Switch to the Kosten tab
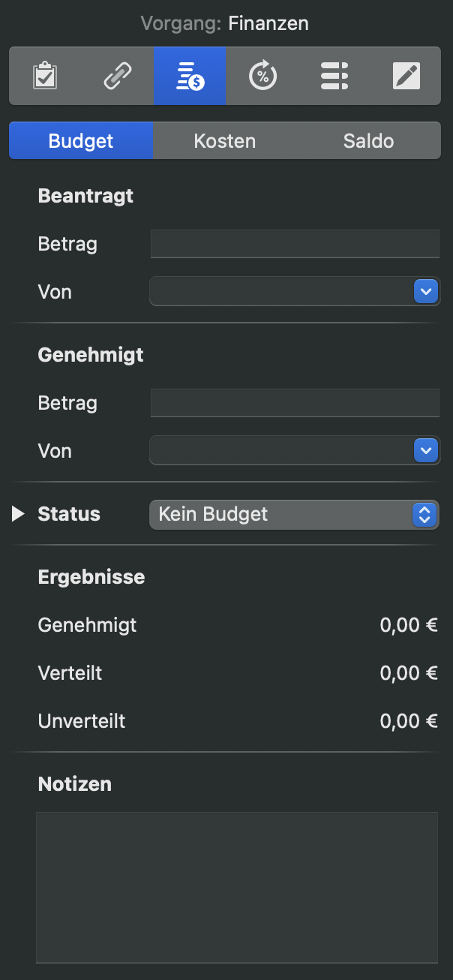453x980 pixels. point(225,140)
